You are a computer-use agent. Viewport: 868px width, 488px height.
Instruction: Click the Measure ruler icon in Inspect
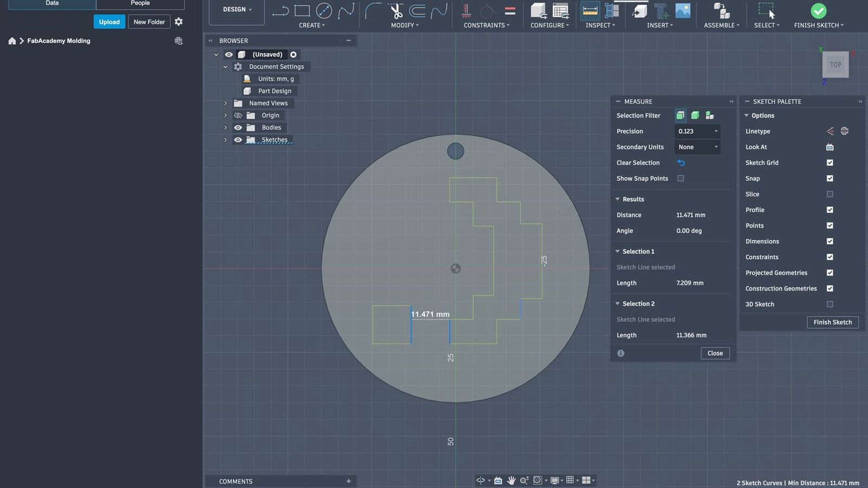(x=590, y=11)
